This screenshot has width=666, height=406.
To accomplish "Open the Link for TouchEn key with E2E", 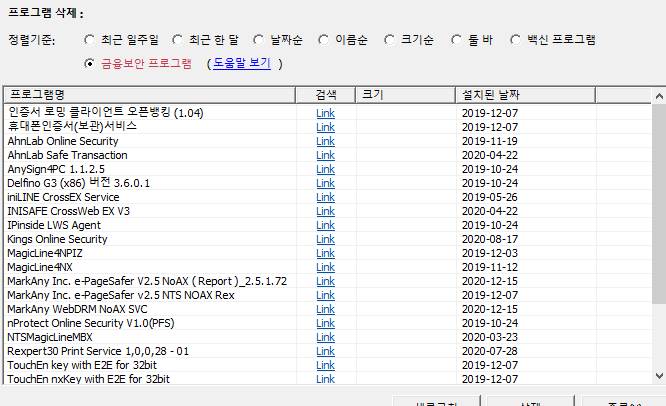I will coord(325,365).
